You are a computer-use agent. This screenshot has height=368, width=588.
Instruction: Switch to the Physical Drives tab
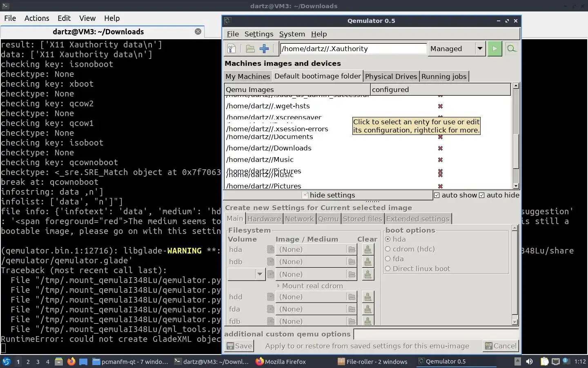click(x=391, y=76)
